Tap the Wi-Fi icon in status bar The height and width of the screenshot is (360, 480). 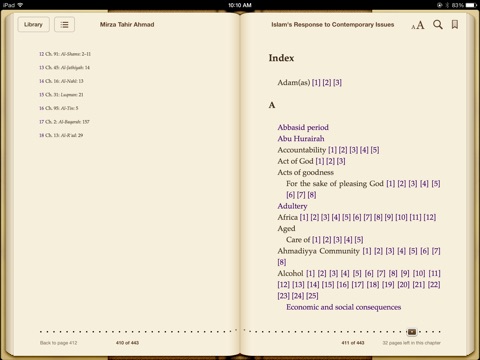[x=20, y=5]
